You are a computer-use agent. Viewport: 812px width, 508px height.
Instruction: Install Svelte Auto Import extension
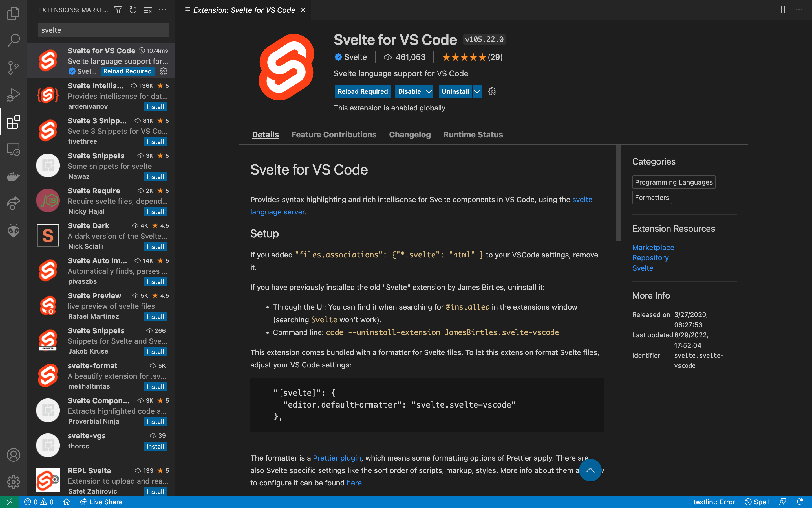[155, 282]
